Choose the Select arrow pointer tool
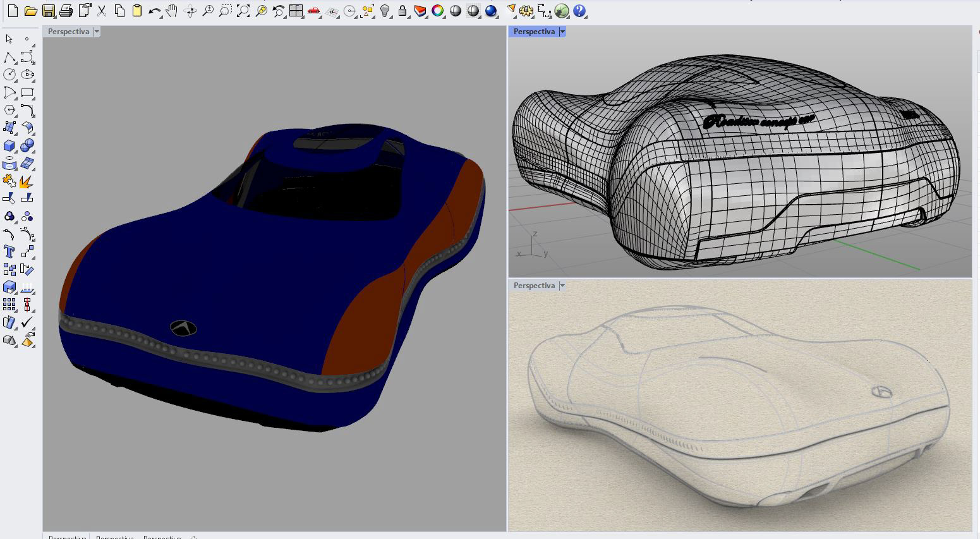Image resolution: width=980 pixels, height=539 pixels. pyautogui.click(x=9, y=39)
